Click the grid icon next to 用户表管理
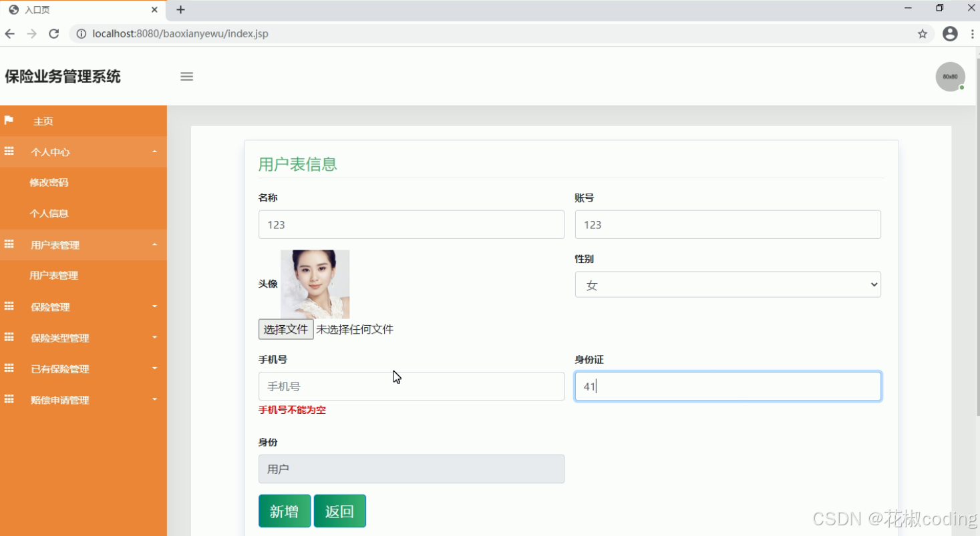Viewport: 980px width, 536px height. [x=9, y=244]
